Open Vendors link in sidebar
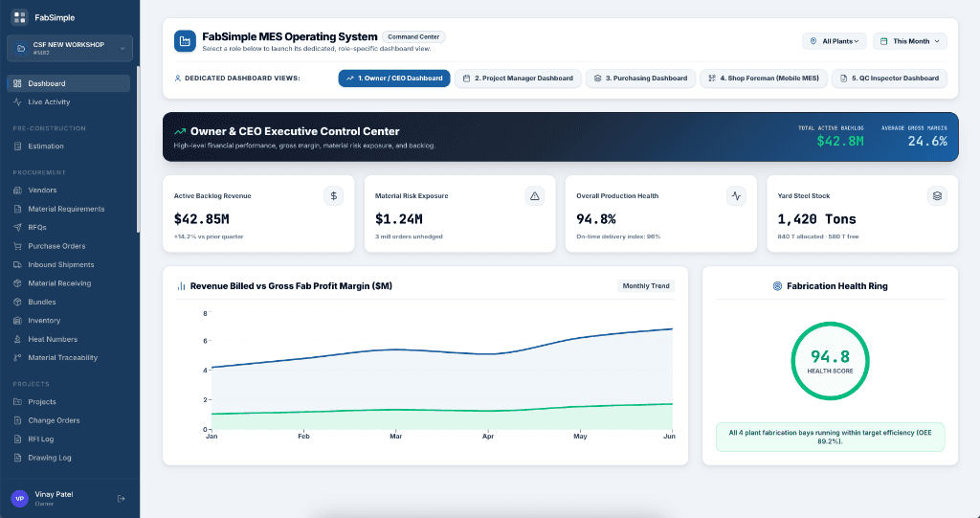 tap(69, 191)
